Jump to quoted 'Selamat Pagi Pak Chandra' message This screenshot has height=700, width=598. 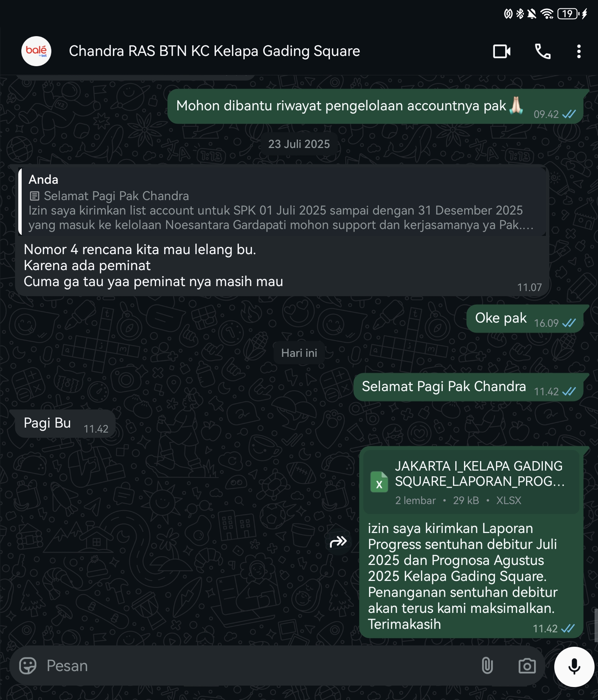point(282,202)
